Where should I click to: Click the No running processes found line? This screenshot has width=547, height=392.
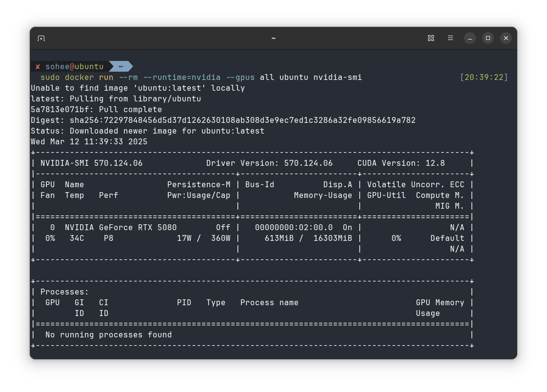tap(108, 334)
